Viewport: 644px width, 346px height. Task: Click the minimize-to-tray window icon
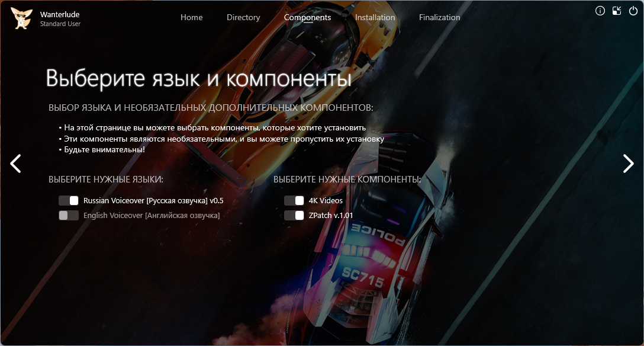tap(617, 11)
